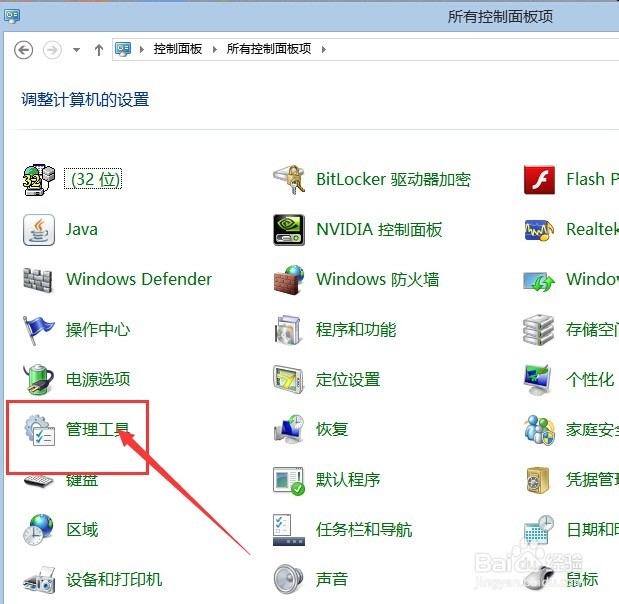Open the 存储空间 drives icon
This screenshot has width=619, height=604.
click(x=538, y=330)
